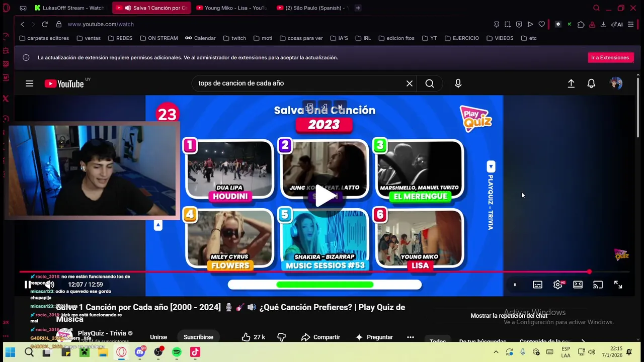Viewport: 644px width, 362px height.
Task: Go to the YouTube home logo
Action: point(64,83)
